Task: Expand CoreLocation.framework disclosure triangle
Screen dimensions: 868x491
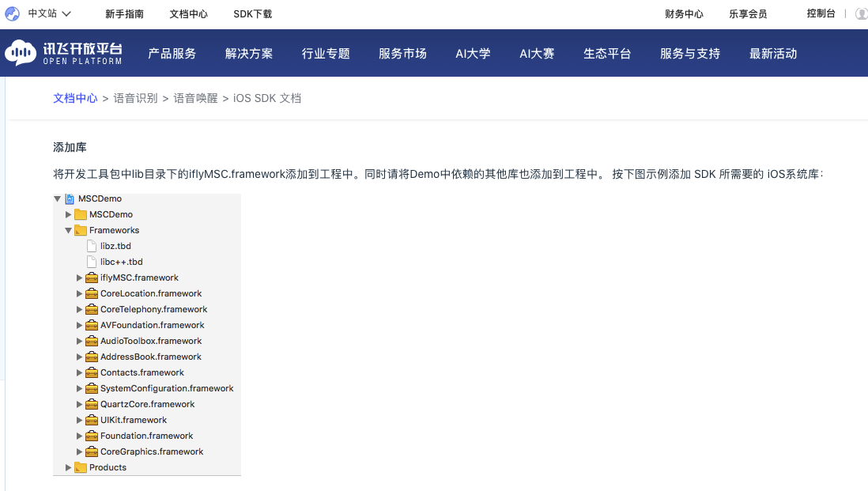Action: point(79,294)
